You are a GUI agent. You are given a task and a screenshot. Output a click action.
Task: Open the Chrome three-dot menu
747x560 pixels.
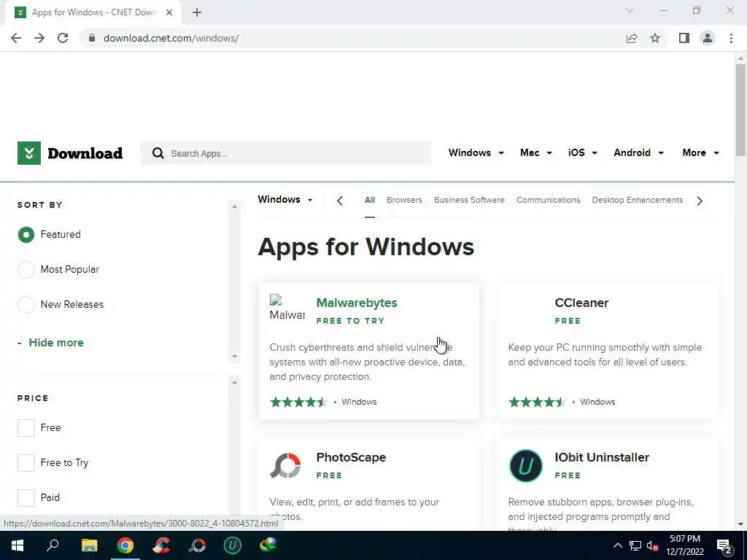[x=731, y=38]
